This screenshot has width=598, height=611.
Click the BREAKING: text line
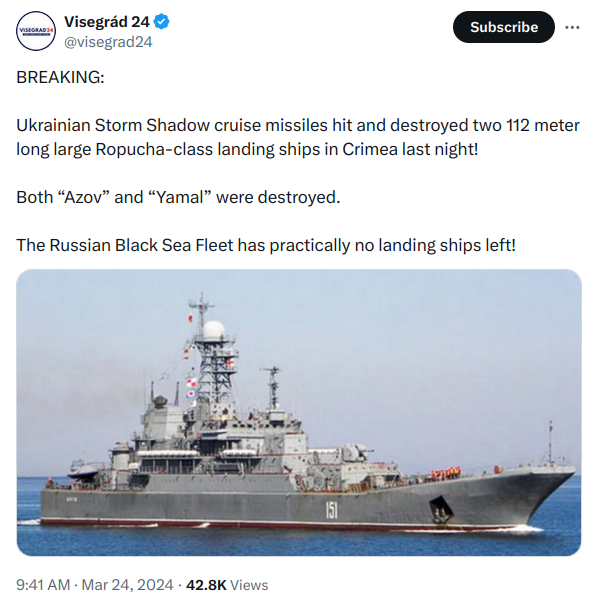[x=60, y=77]
